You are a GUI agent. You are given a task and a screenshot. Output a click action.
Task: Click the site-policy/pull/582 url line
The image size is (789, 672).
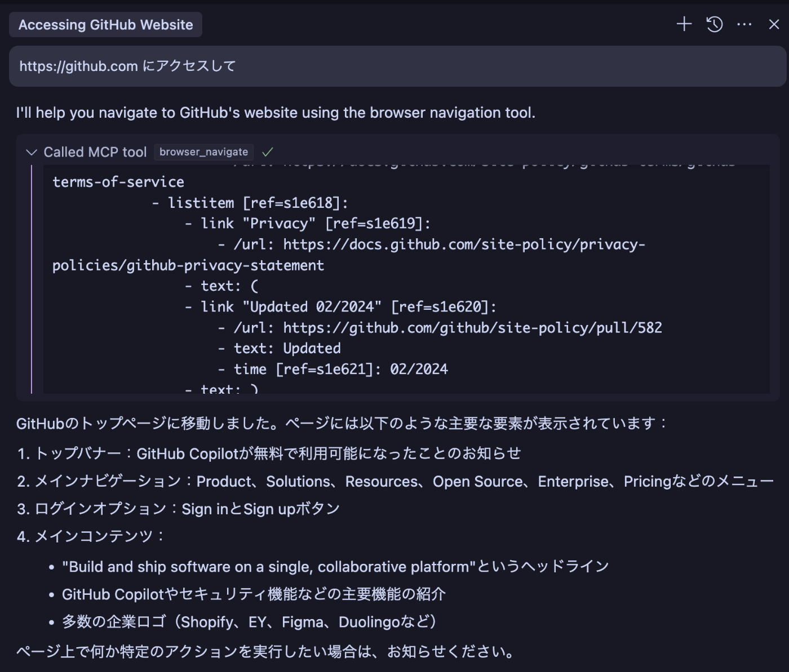pyautogui.click(x=440, y=328)
